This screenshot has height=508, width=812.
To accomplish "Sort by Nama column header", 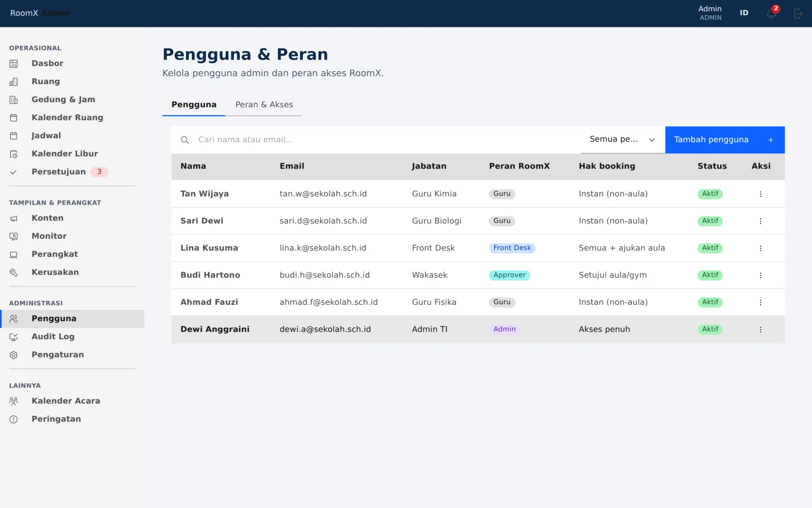I will pos(193,166).
